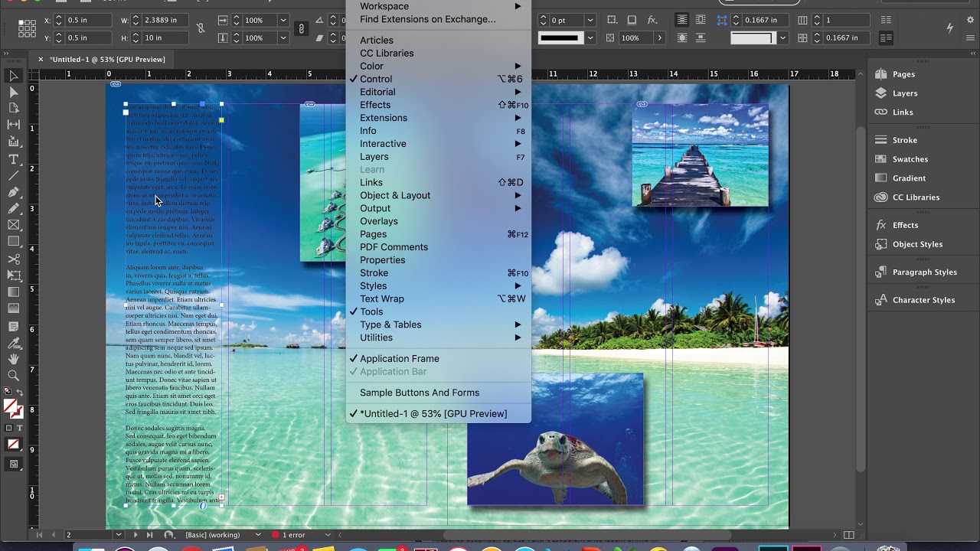Screen dimensions: 980x551
Task: Select the Free Transform tool
Action: coord(13,275)
